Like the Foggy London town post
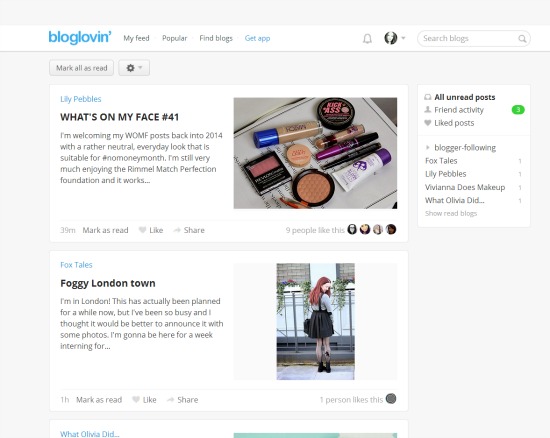Viewport: 550px width, 438px height. pyautogui.click(x=145, y=400)
